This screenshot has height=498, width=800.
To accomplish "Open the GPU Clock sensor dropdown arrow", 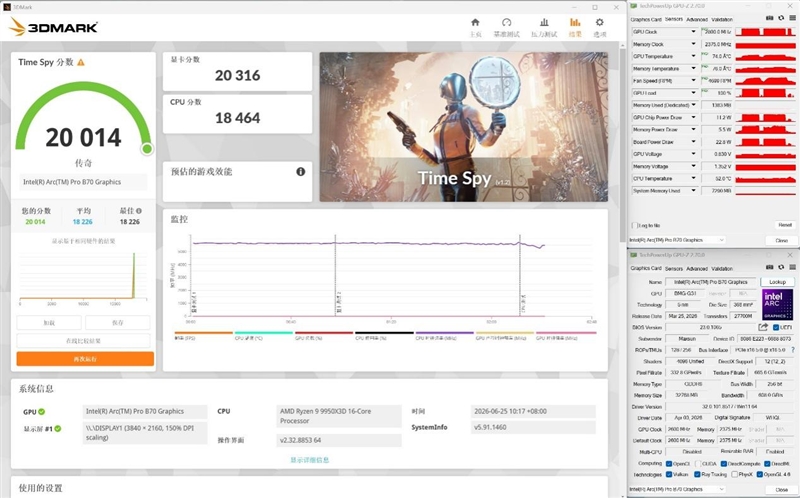I will 693,32.
